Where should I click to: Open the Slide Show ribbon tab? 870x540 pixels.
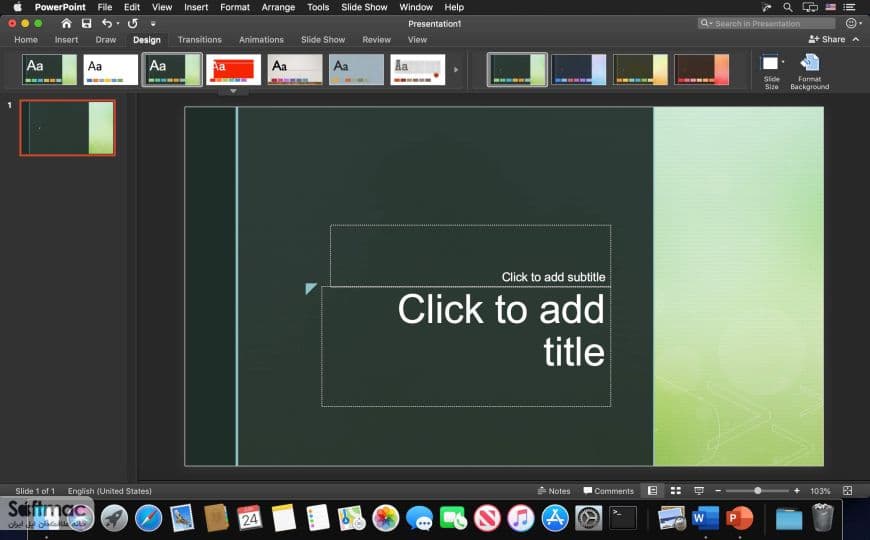point(323,39)
